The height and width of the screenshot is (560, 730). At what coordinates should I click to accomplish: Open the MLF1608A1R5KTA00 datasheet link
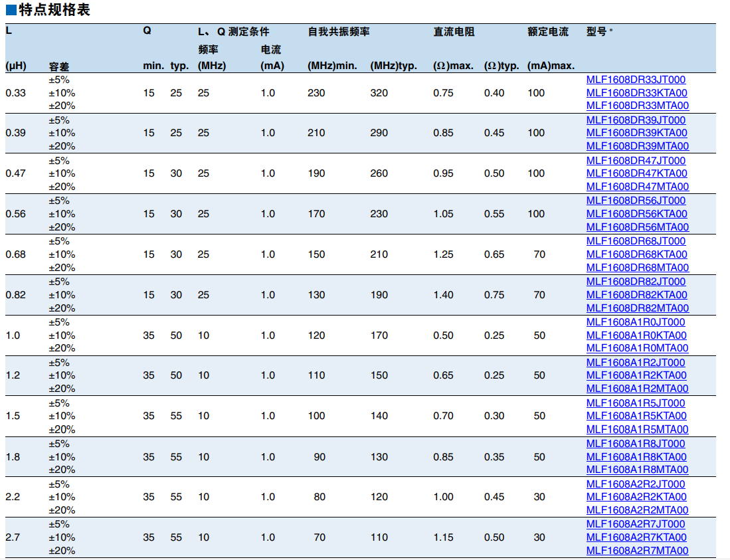click(x=636, y=416)
